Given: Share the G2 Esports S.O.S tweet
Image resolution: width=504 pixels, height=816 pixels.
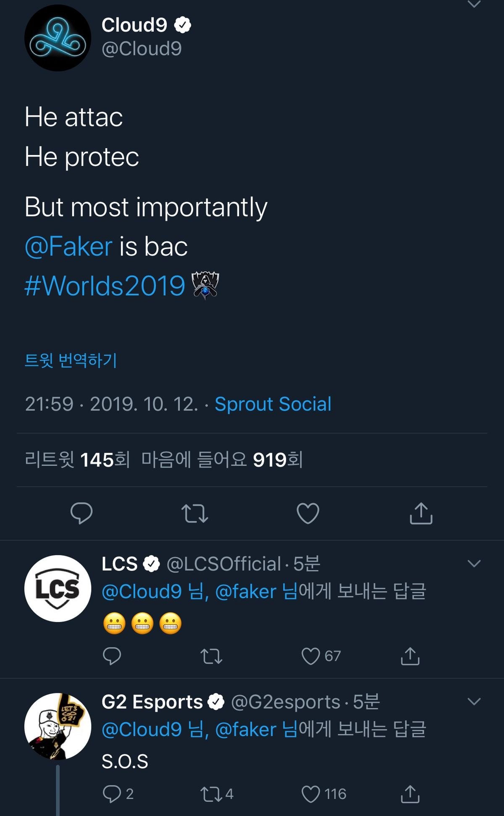Looking at the screenshot, I should tap(410, 794).
